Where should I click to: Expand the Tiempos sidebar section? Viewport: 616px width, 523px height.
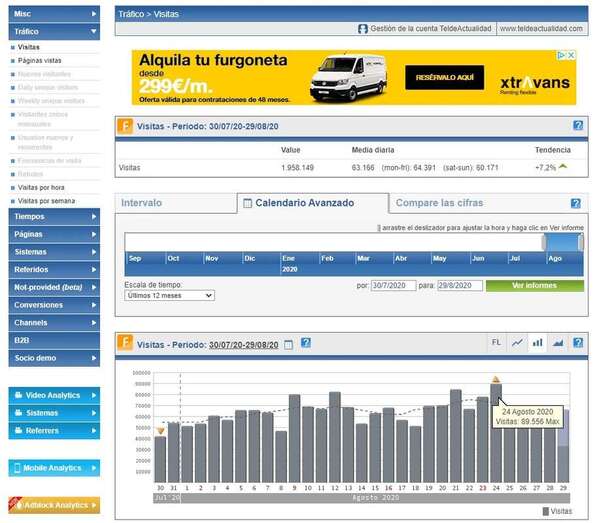coord(54,216)
